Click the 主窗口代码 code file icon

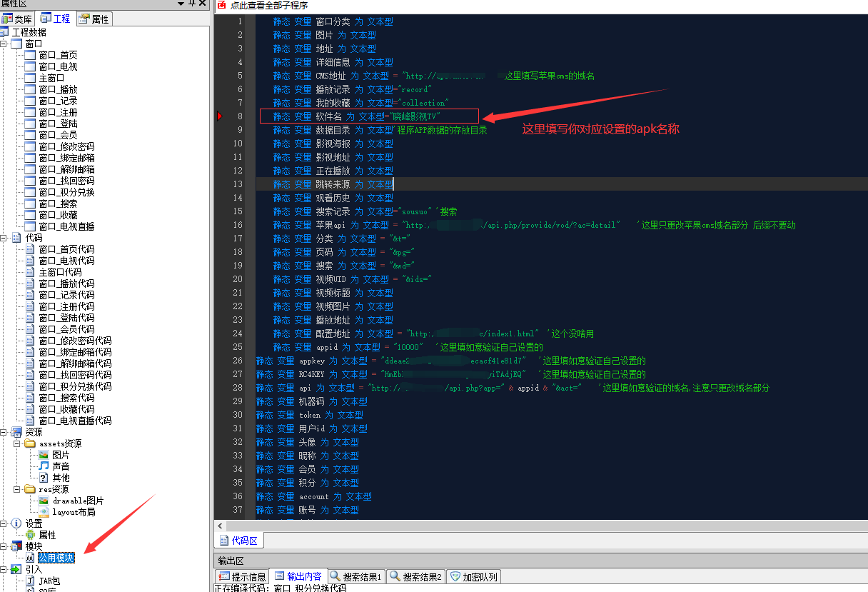tap(30, 272)
